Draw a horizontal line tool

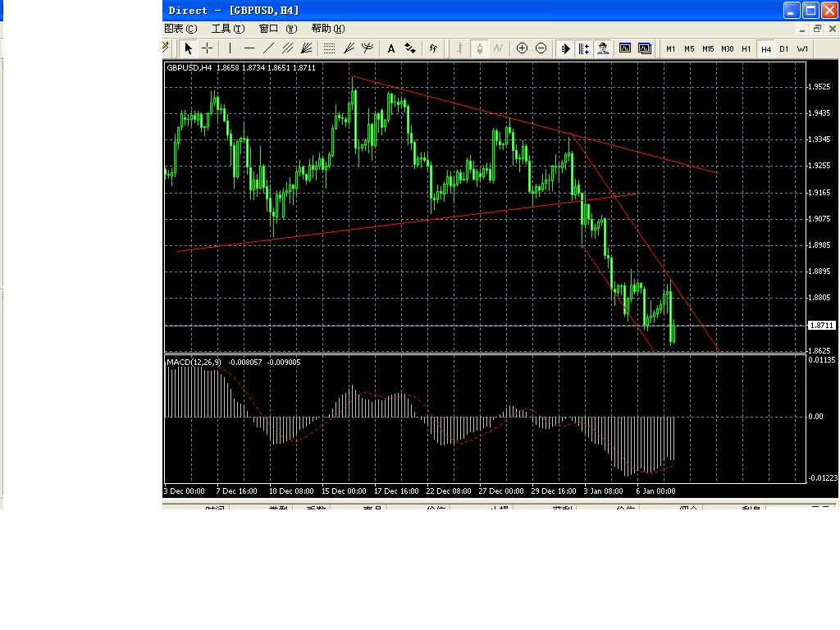point(249,48)
